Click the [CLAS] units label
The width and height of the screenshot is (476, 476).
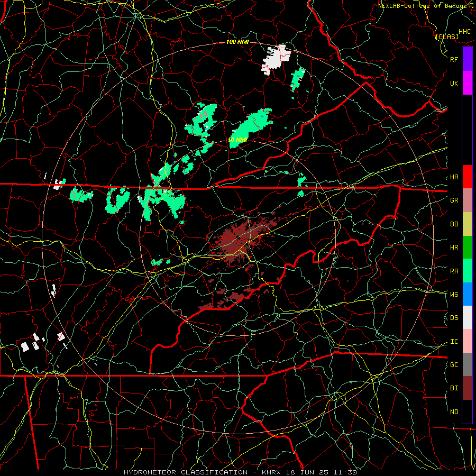447,37
